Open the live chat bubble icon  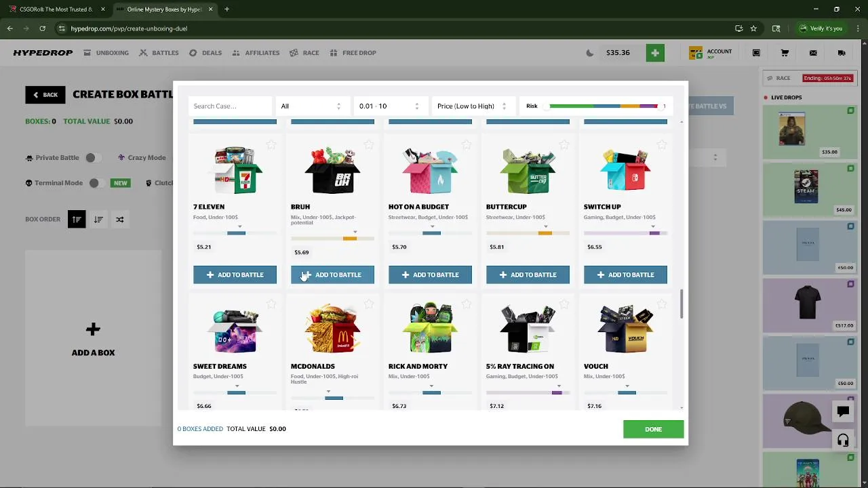(x=843, y=411)
